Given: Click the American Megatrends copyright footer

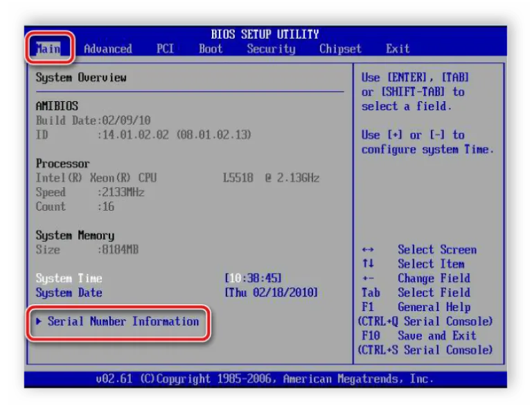Looking at the screenshot, I should pyautogui.click(x=265, y=379).
